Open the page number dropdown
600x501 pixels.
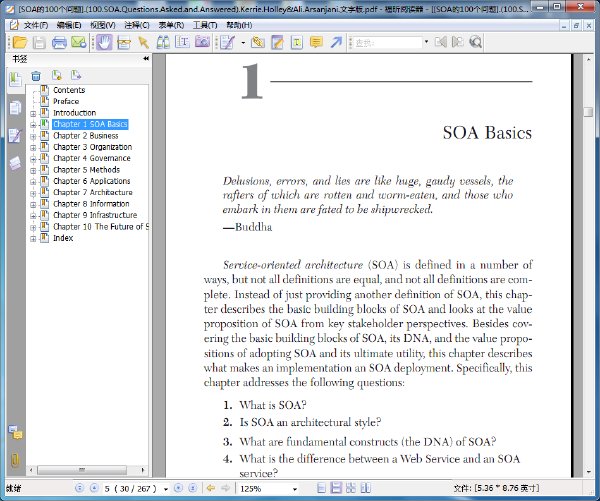(166, 489)
